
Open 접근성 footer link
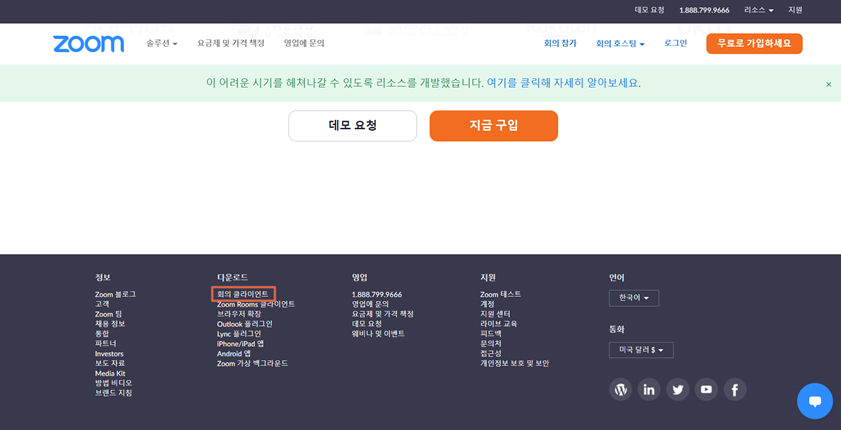pos(490,353)
